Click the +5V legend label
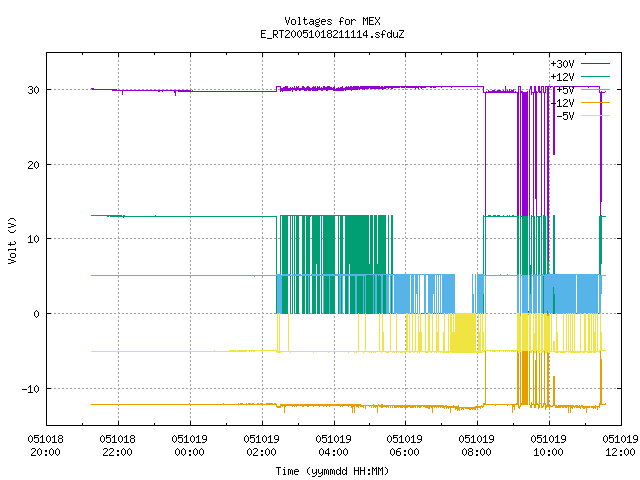The image size is (640, 480). 565,90
